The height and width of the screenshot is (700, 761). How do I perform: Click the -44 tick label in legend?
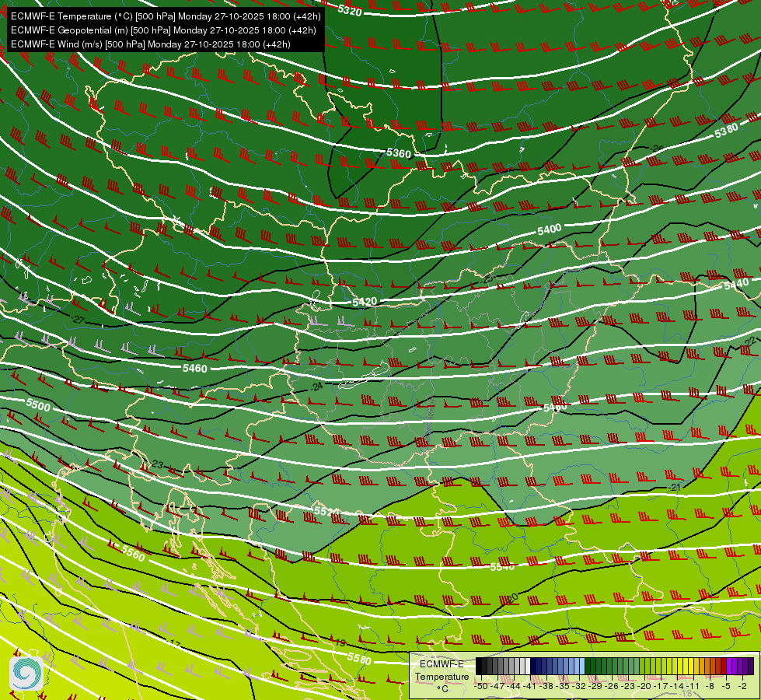point(514,686)
